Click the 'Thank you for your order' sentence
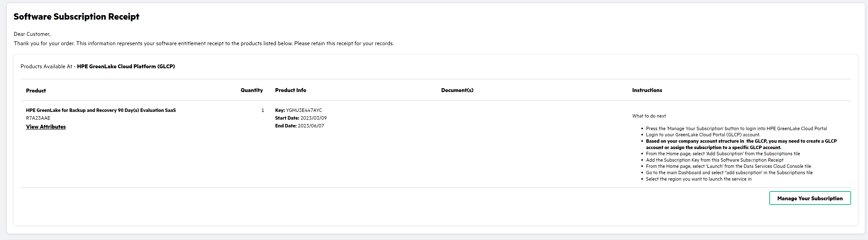Screen dimensions: 868x240 tap(204, 43)
